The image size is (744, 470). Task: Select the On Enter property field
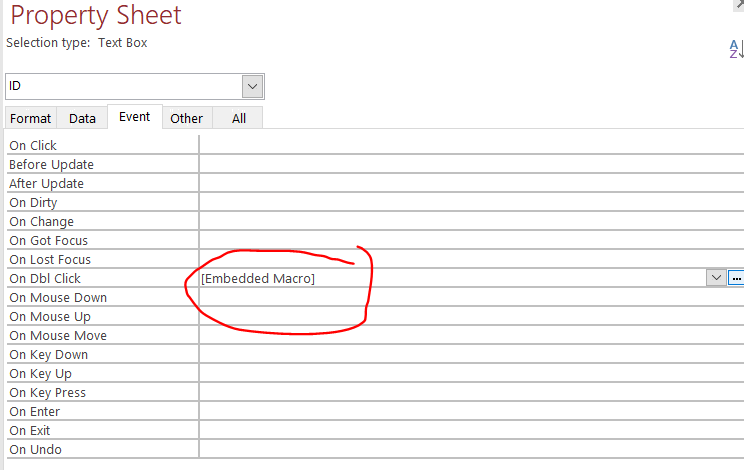click(x=470, y=411)
